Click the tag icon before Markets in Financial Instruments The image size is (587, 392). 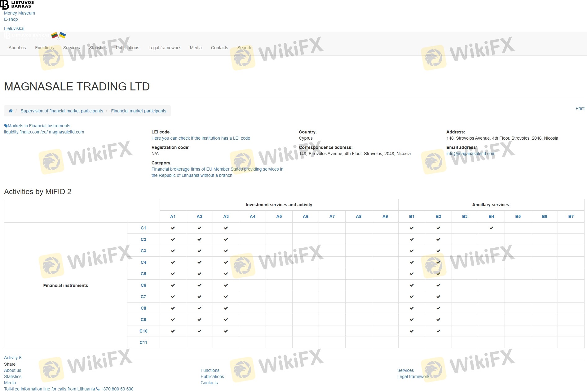pyautogui.click(x=6, y=126)
